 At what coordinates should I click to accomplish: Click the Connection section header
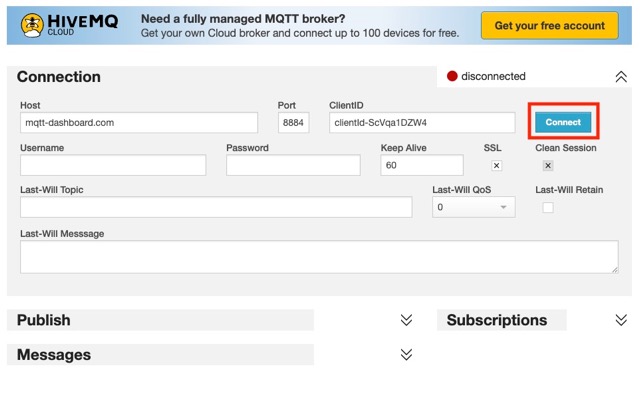click(x=59, y=77)
